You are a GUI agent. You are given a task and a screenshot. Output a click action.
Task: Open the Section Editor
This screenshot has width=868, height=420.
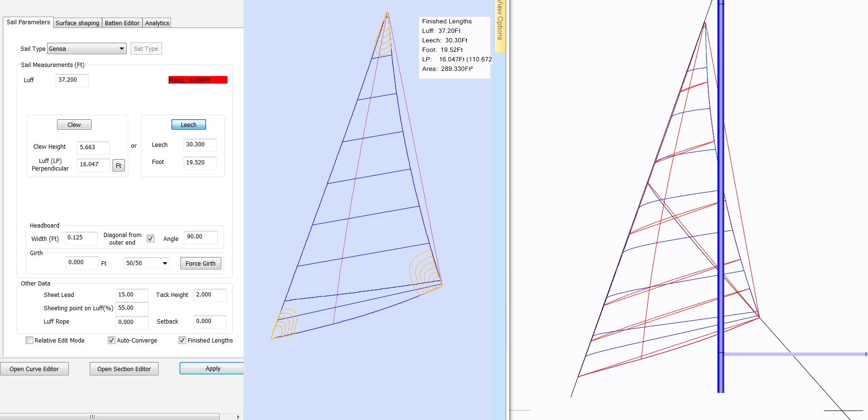click(x=124, y=369)
